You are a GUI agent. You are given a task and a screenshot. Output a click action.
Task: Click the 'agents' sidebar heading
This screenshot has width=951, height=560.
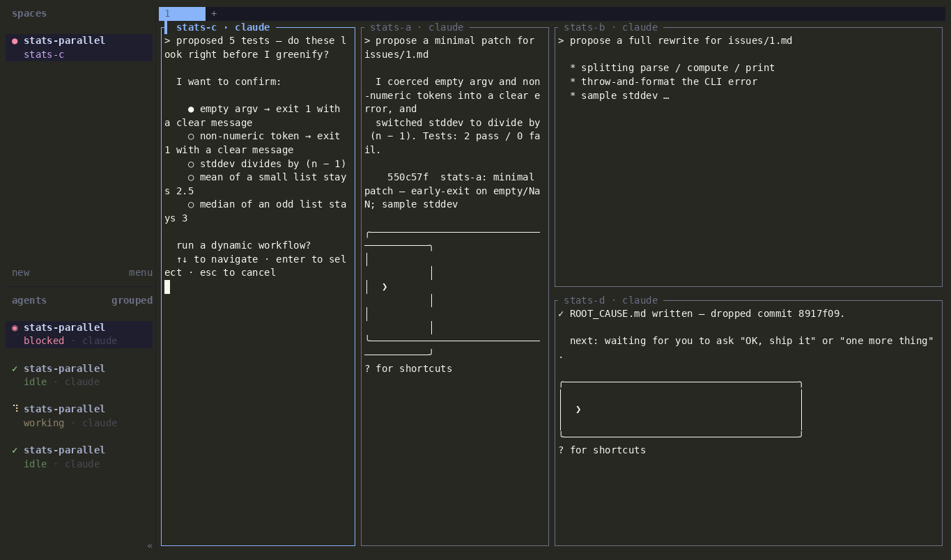(x=29, y=300)
